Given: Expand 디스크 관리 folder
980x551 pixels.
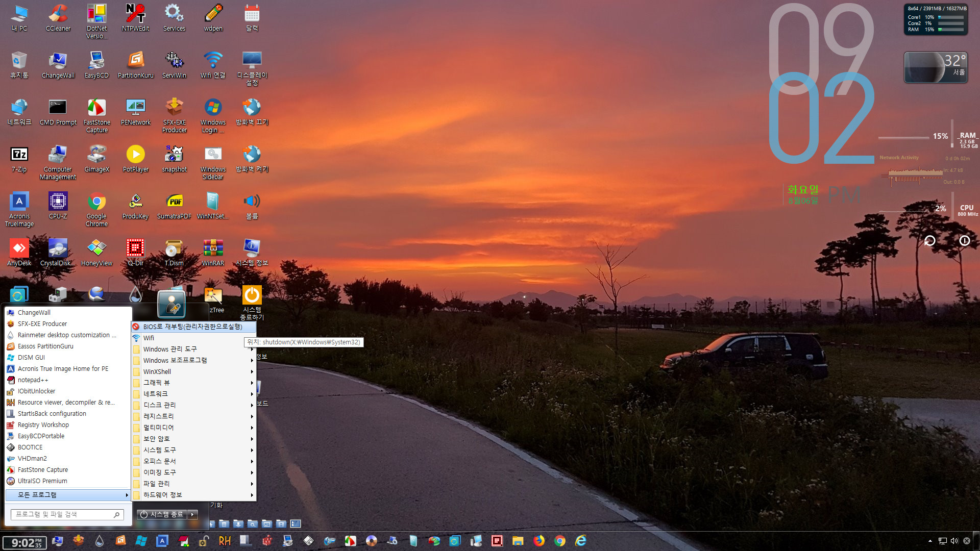Looking at the screenshot, I should (194, 405).
